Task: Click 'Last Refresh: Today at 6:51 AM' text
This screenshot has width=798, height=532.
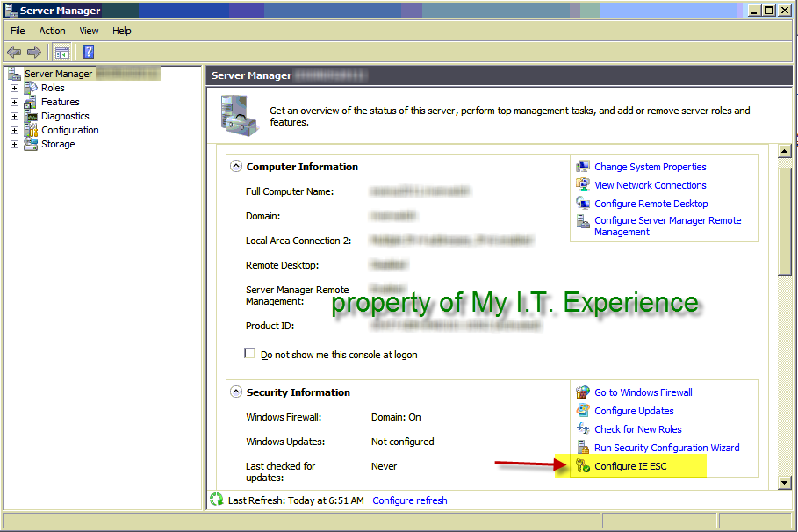Action: 296,500
